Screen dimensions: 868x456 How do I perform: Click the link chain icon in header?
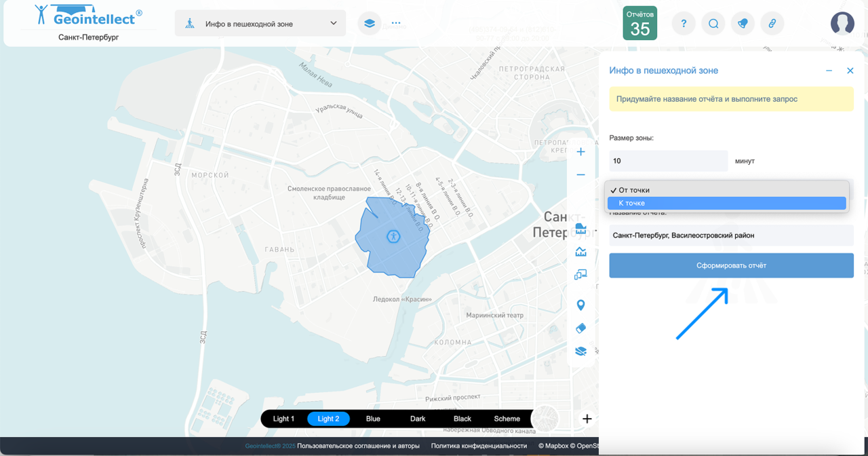[772, 23]
